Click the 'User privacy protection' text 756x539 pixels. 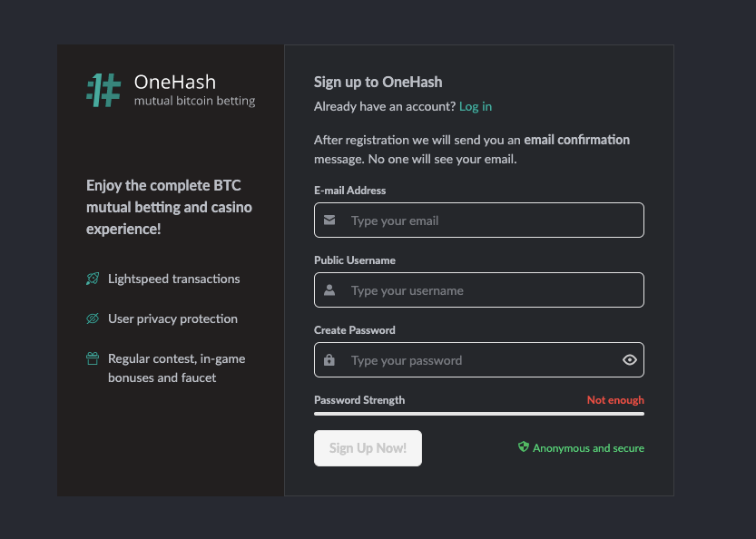(x=172, y=319)
